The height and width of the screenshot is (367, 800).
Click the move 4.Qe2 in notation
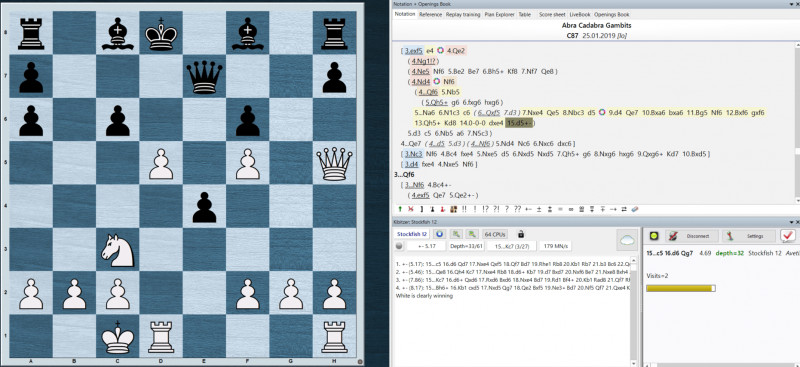456,51
